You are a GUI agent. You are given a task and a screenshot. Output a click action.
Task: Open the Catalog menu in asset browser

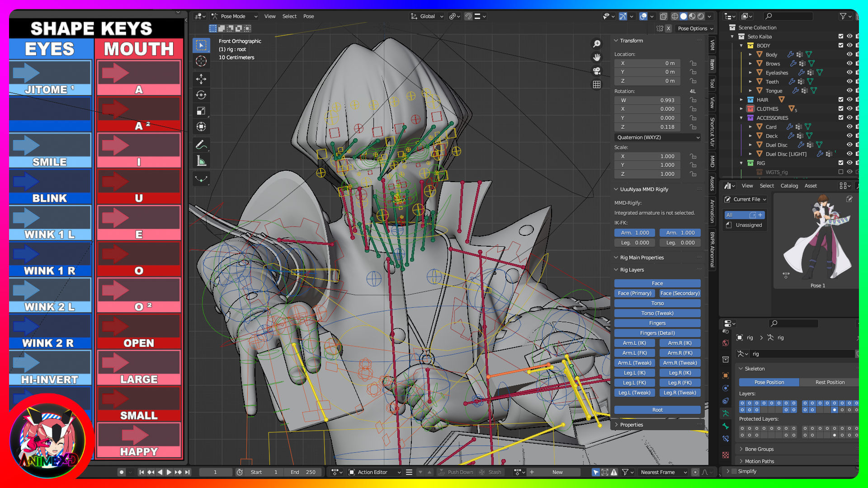point(789,186)
